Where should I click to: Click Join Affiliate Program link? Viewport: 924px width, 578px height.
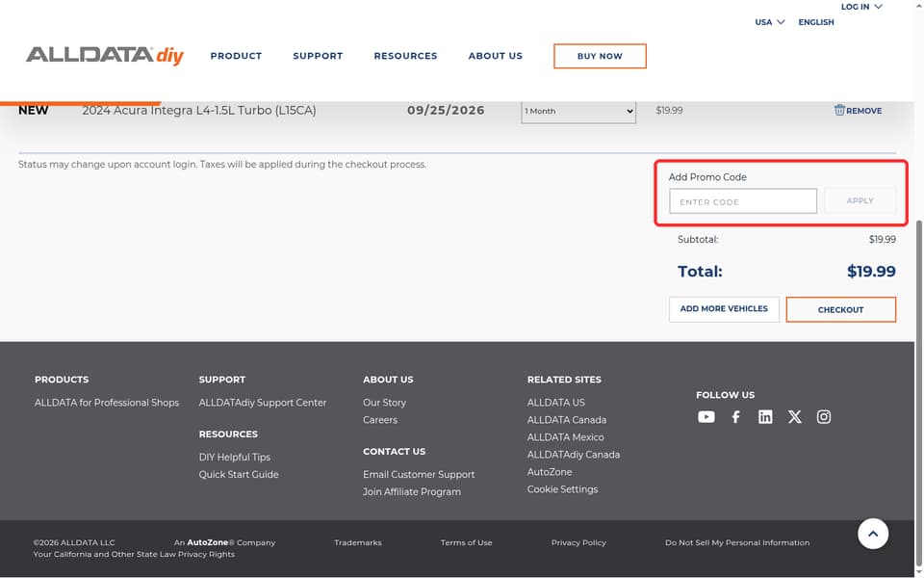click(x=411, y=491)
